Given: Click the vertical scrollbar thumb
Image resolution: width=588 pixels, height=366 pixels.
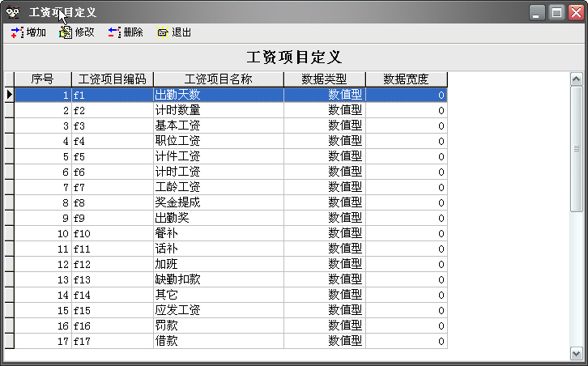Looking at the screenshot, I should point(577,149).
